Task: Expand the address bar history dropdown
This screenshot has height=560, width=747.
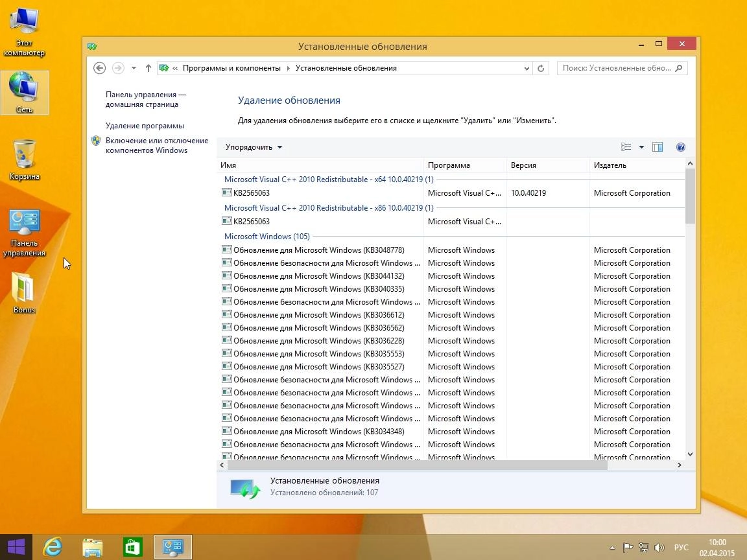Action: pyautogui.click(x=527, y=68)
